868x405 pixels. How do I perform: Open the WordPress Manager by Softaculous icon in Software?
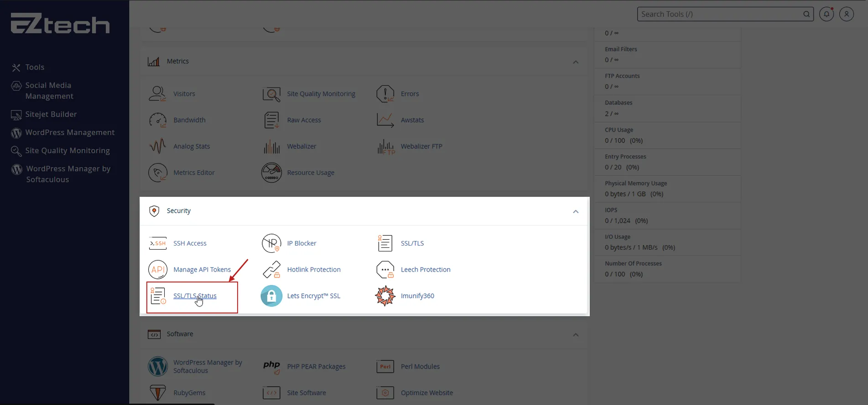(157, 367)
